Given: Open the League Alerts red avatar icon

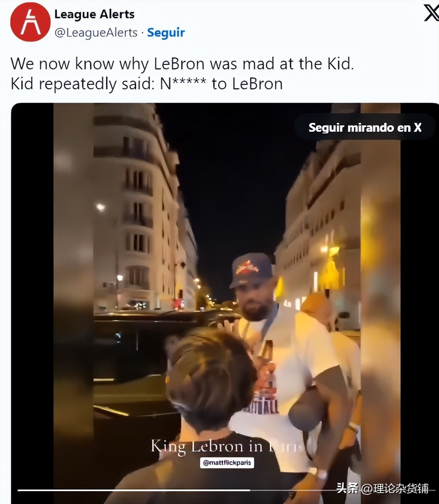Looking at the screenshot, I should click(30, 22).
